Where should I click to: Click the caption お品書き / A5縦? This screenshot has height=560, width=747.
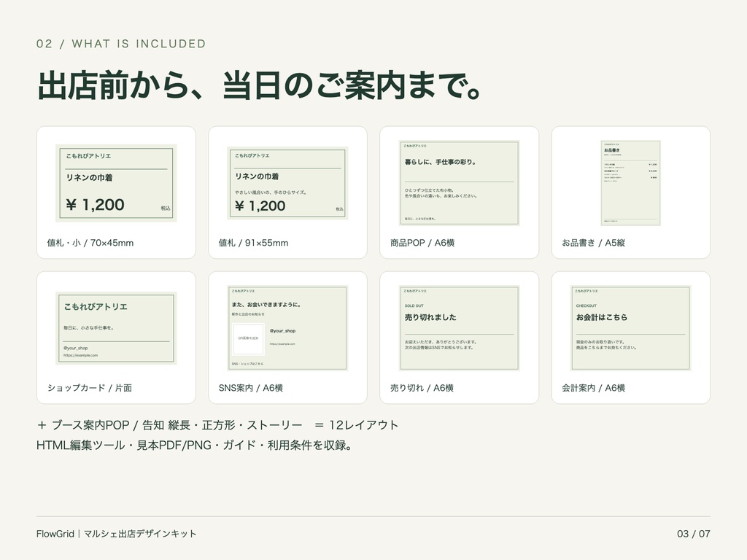tap(593, 243)
